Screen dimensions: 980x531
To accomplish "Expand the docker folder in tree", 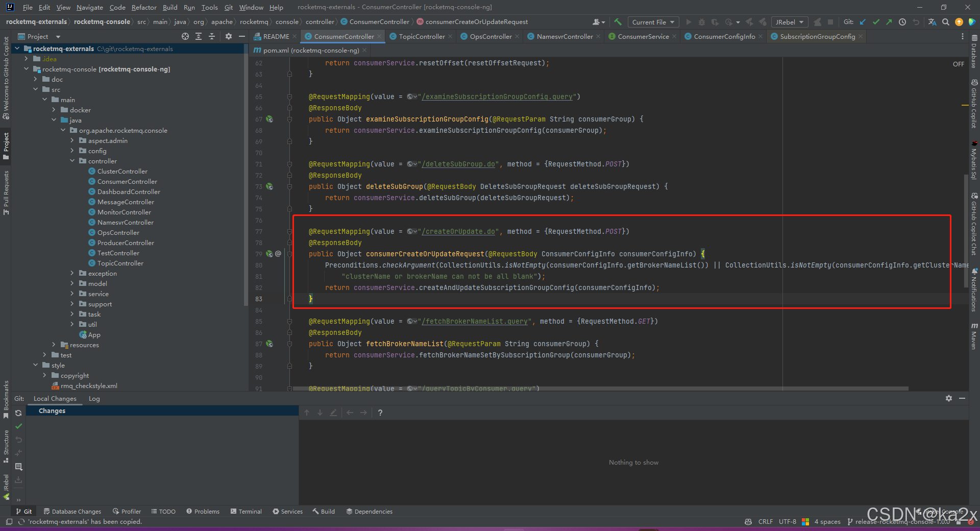I will pyautogui.click(x=54, y=110).
